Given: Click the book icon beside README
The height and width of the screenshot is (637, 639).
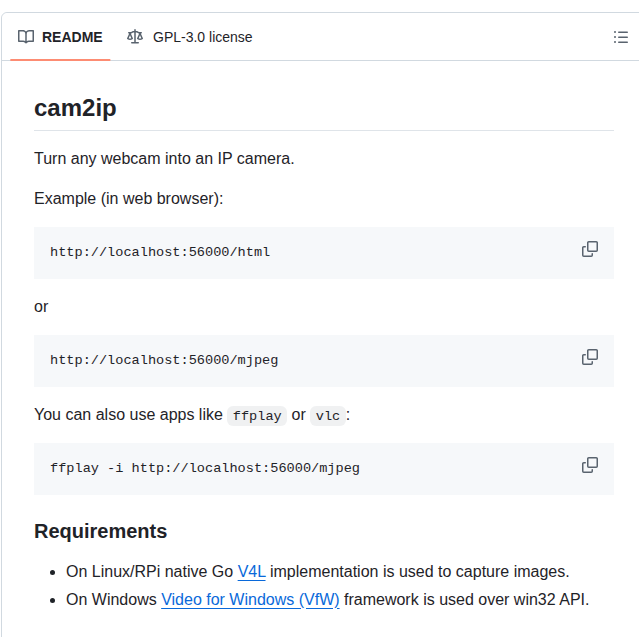Looking at the screenshot, I should 26,37.
